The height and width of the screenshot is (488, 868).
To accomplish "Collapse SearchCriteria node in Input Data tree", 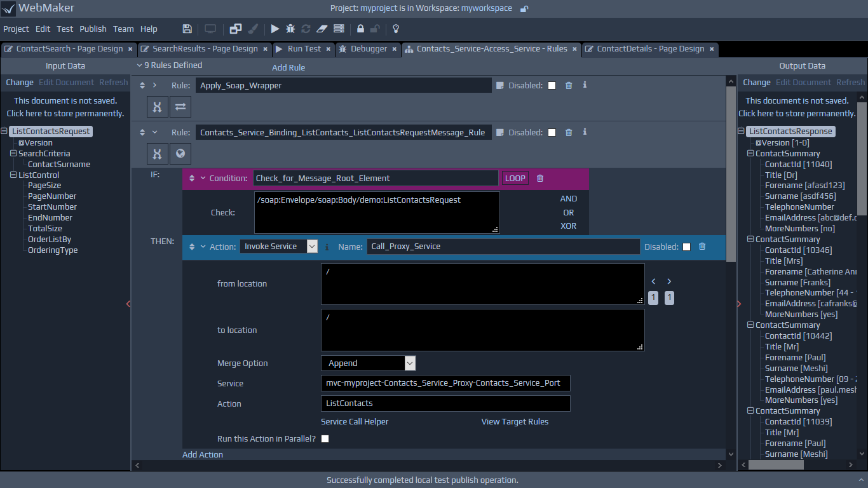I will pos(13,153).
